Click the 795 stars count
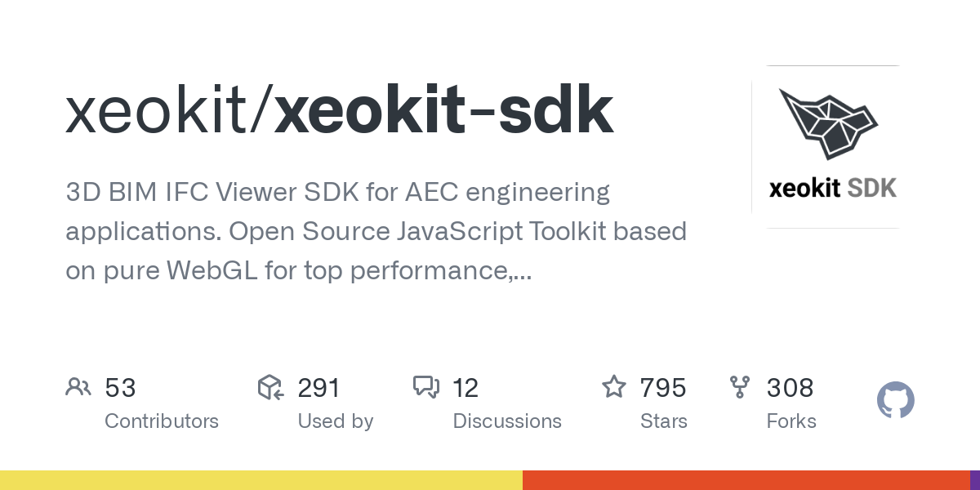Image resolution: width=980 pixels, height=490 pixels. 663,388
